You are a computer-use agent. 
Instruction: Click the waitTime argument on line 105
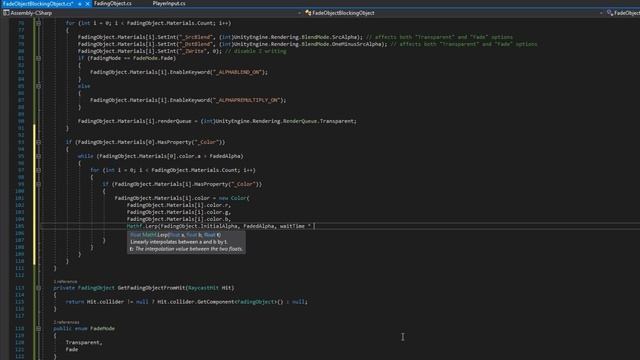292,226
